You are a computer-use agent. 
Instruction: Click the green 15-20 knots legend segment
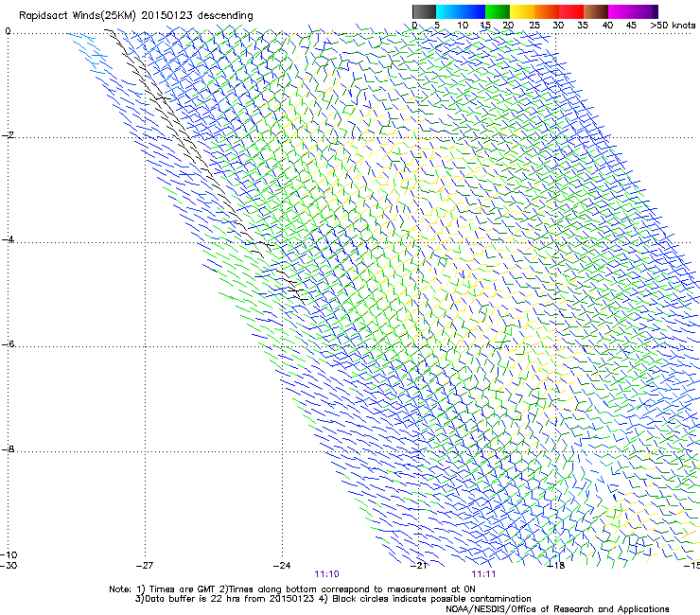click(498, 11)
